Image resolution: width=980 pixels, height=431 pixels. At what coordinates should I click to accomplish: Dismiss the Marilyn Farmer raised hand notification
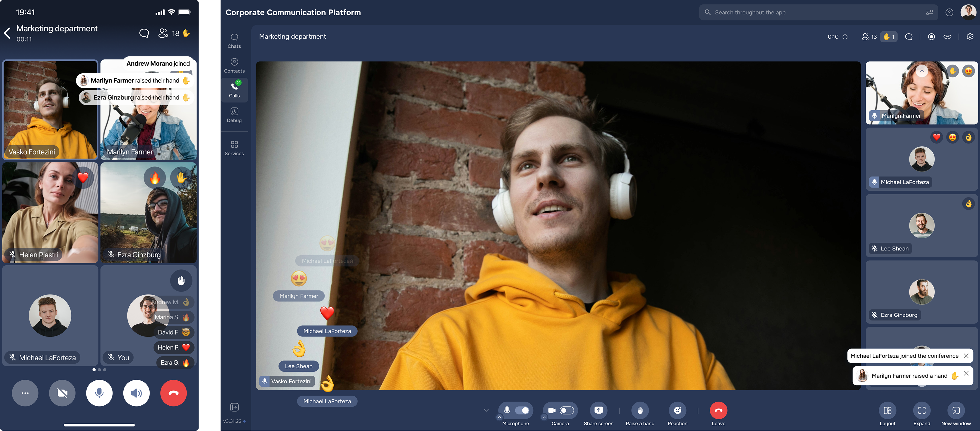point(966,373)
